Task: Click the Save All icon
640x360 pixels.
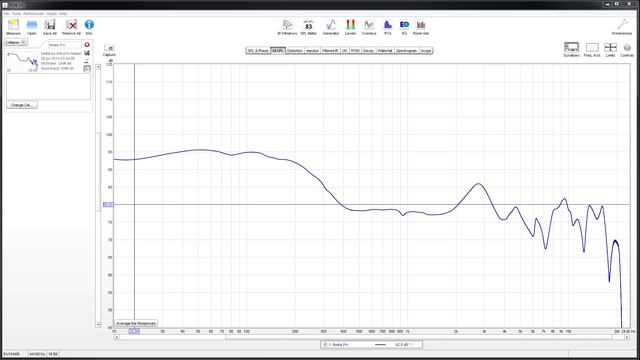Action: [x=50, y=25]
